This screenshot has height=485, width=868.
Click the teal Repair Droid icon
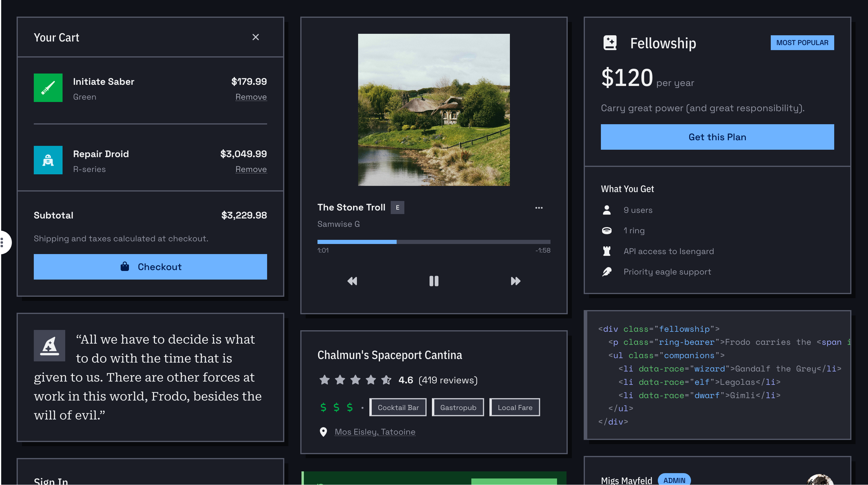click(x=48, y=160)
